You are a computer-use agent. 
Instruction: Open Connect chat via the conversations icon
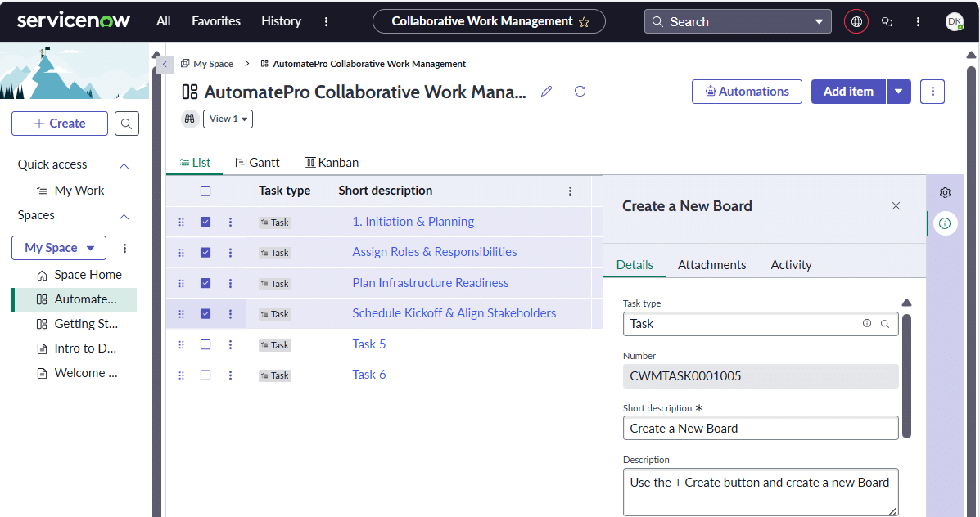click(x=887, y=21)
